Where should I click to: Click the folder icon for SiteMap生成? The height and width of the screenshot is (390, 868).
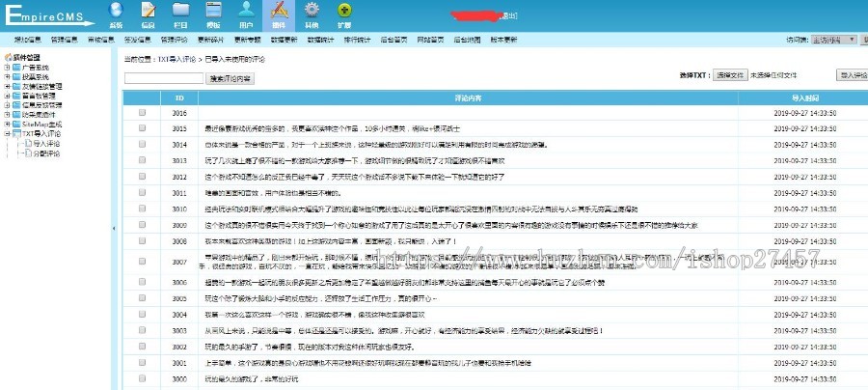16,125
